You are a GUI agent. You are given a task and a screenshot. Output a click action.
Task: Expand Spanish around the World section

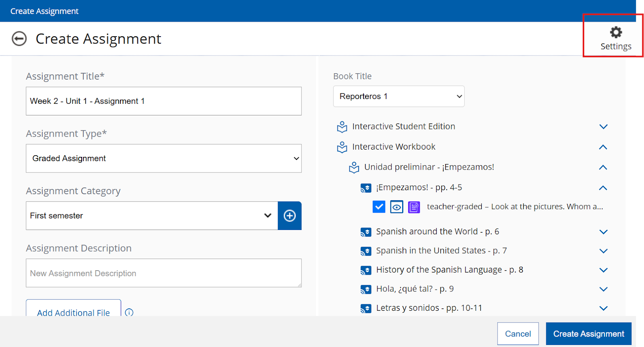pyautogui.click(x=603, y=232)
